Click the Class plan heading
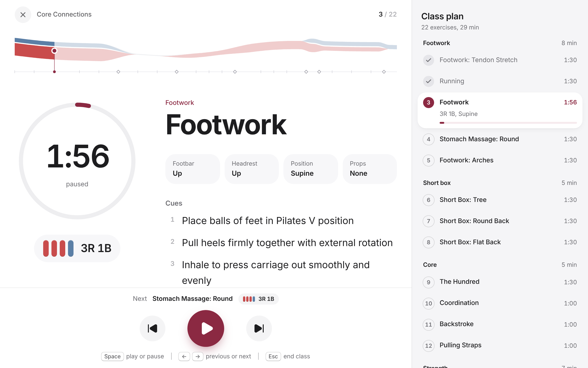This screenshot has height=368, width=588. click(442, 16)
